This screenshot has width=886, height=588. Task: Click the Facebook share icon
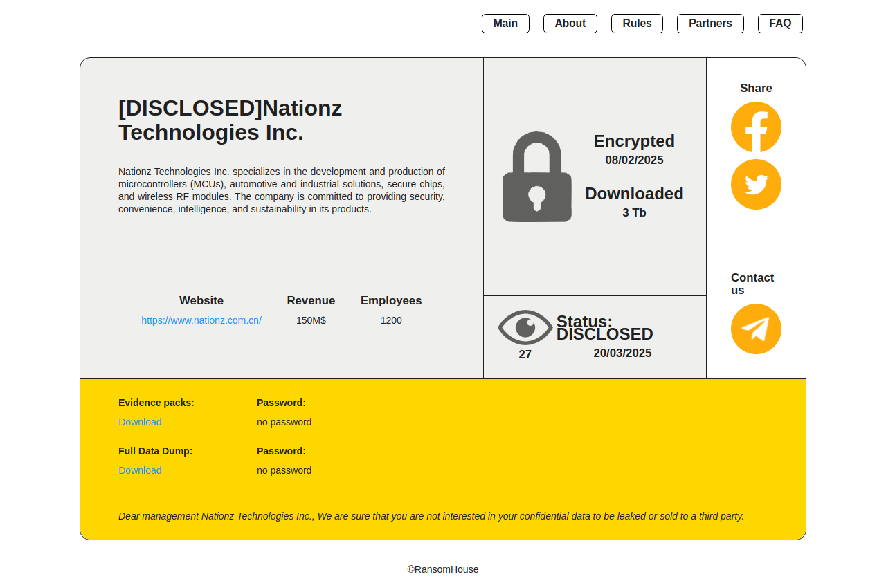point(756,127)
